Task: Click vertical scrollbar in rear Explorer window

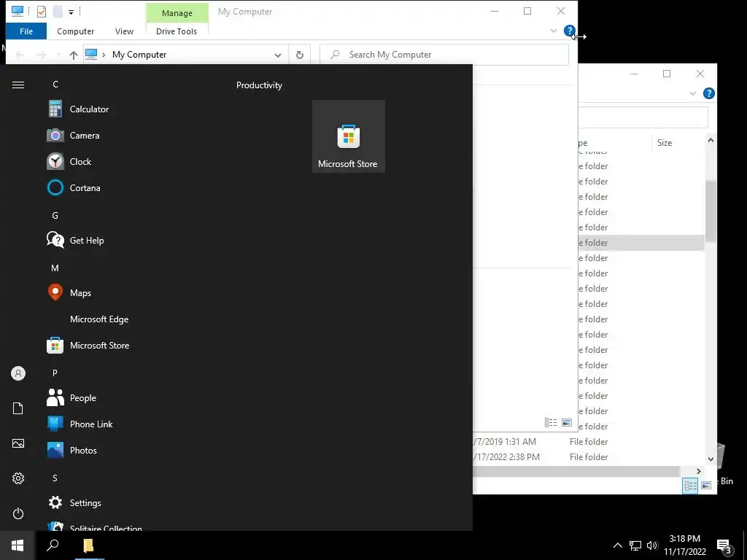Action: pos(711,211)
